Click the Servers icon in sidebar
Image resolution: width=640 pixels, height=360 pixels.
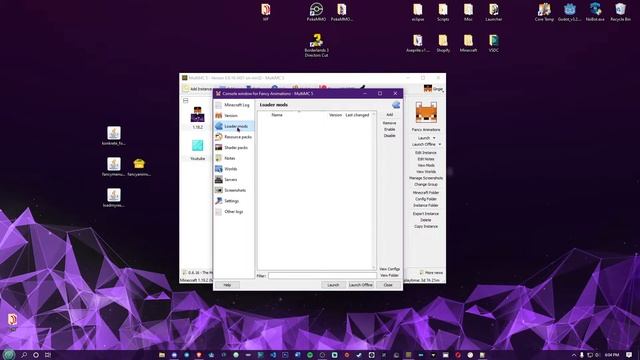(219, 179)
